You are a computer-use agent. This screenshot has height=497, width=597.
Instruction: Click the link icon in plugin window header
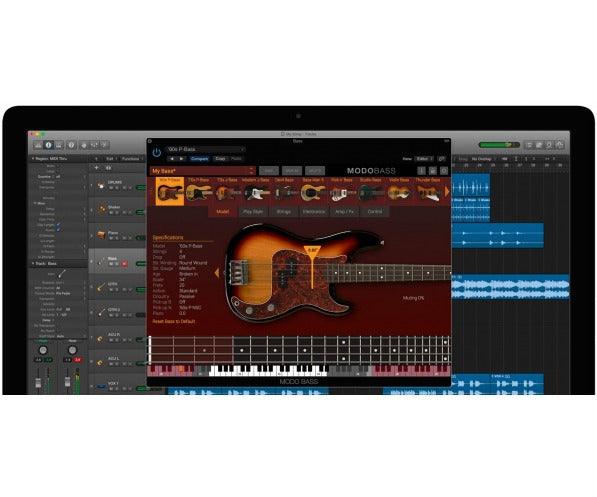442,158
